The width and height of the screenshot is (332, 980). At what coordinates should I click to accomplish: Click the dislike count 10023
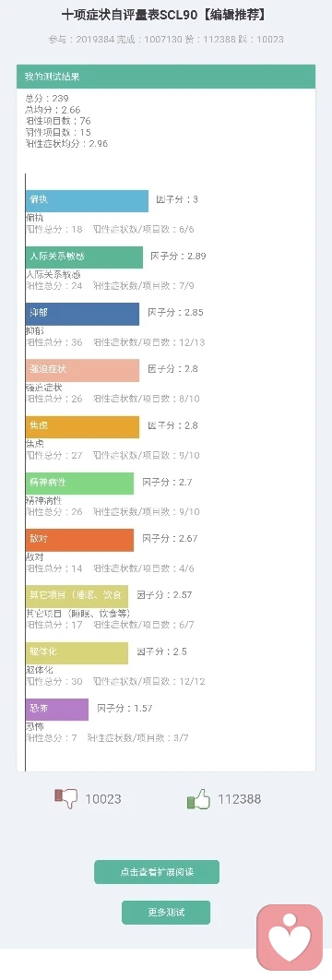tap(103, 799)
